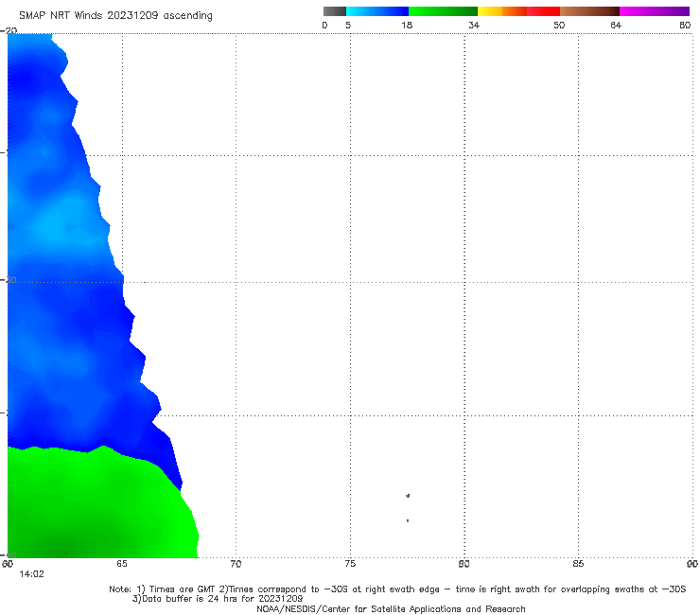
Task: Click the note line about Times are GMT
Action: (x=397, y=589)
